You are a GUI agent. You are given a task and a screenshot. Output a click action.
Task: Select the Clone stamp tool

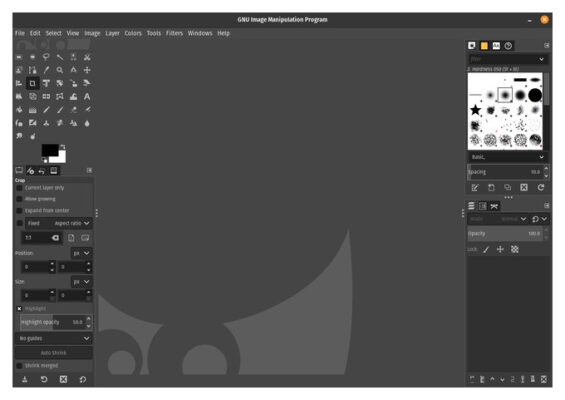[x=46, y=123]
